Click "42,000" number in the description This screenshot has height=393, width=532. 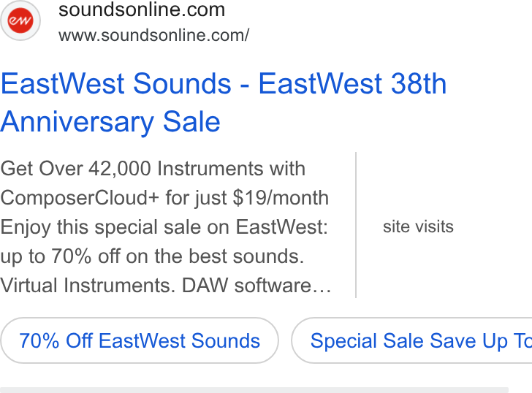(120, 169)
